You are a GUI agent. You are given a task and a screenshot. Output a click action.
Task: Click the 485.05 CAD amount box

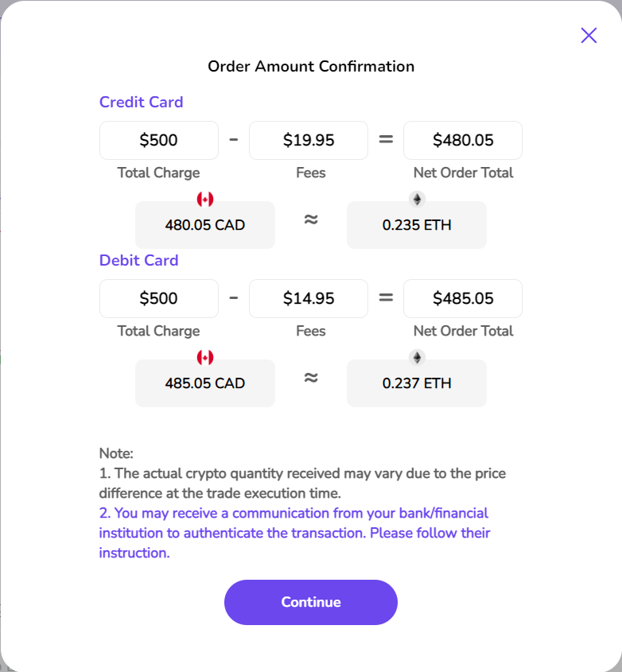point(205,383)
